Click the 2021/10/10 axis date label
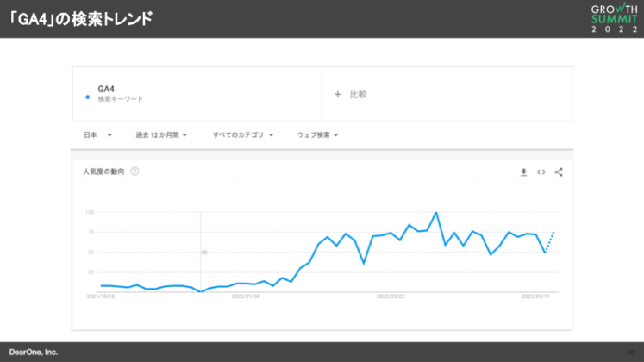The image size is (644, 362). [x=101, y=296]
